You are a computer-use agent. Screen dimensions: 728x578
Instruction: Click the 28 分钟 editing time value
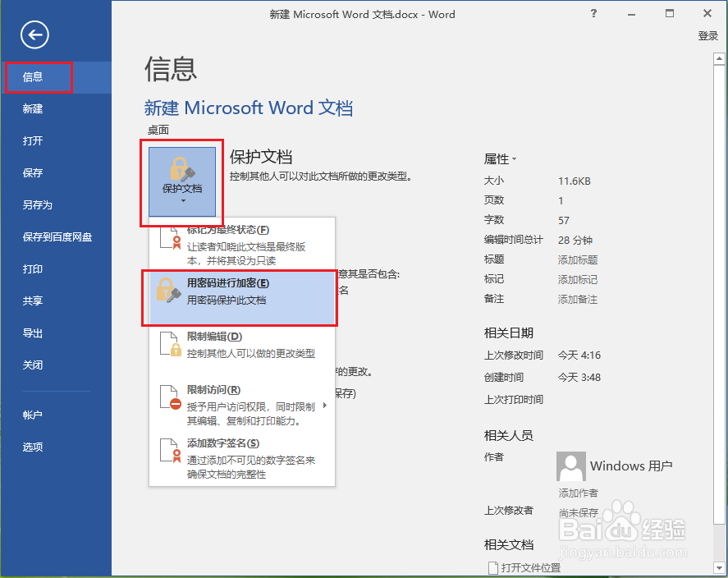[575, 240]
